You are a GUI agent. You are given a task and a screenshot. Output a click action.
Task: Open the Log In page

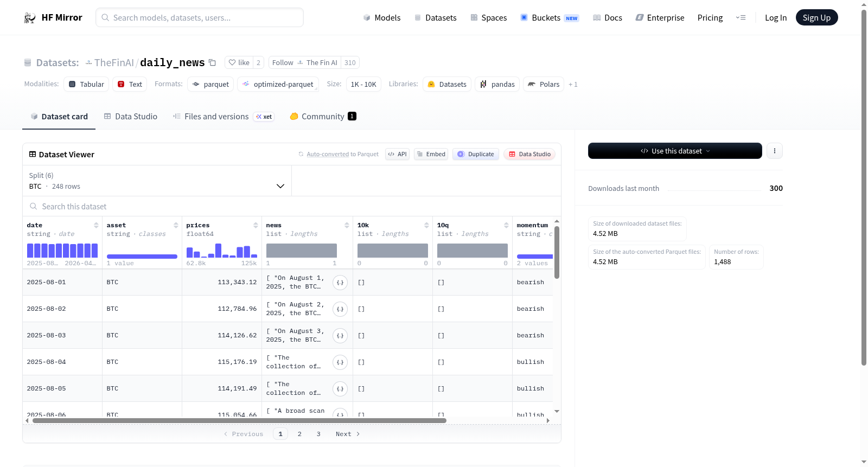pyautogui.click(x=776, y=18)
